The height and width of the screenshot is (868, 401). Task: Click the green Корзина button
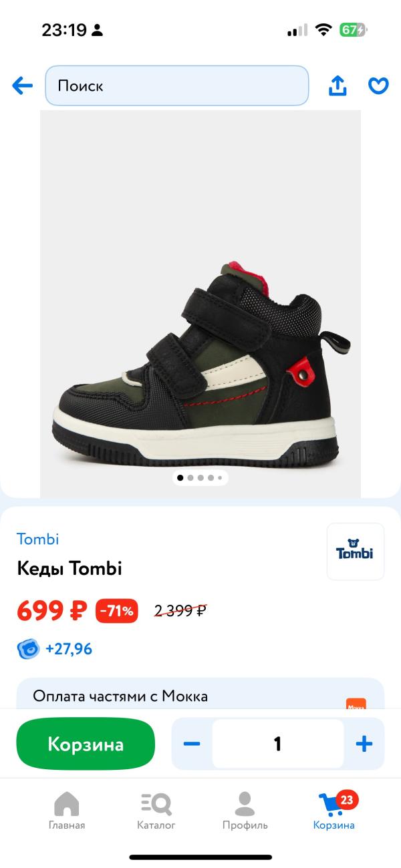(x=86, y=744)
